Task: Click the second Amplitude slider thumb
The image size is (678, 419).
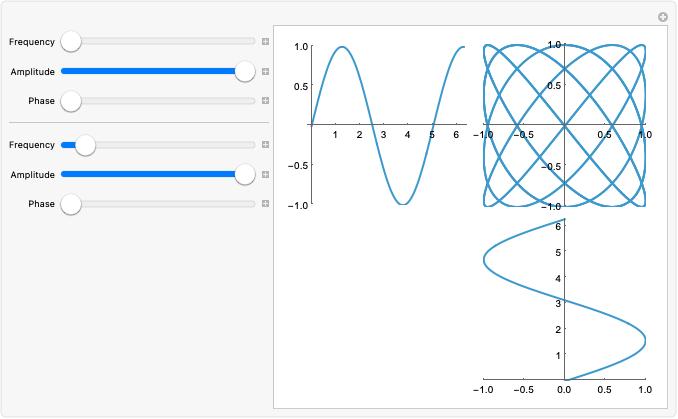Action: [245, 174]
